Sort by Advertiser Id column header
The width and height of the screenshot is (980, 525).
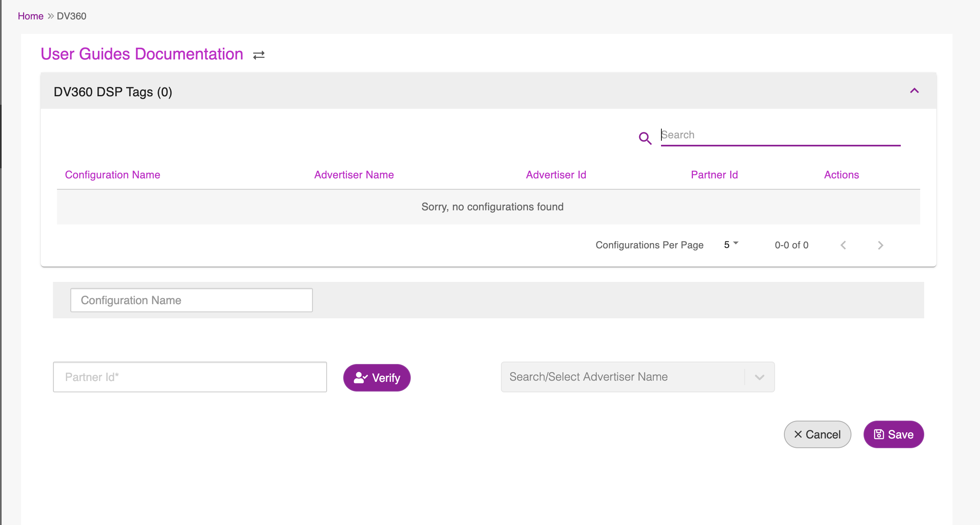[556, 175]
